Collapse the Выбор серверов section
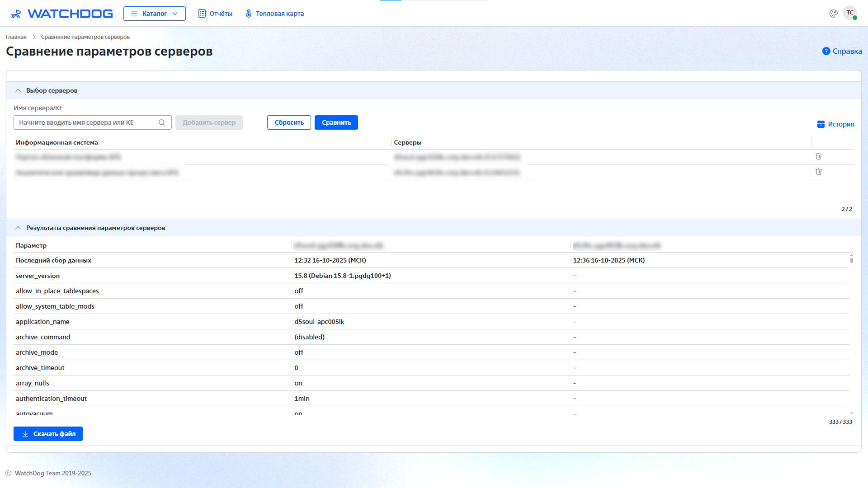 pos(18,90)
